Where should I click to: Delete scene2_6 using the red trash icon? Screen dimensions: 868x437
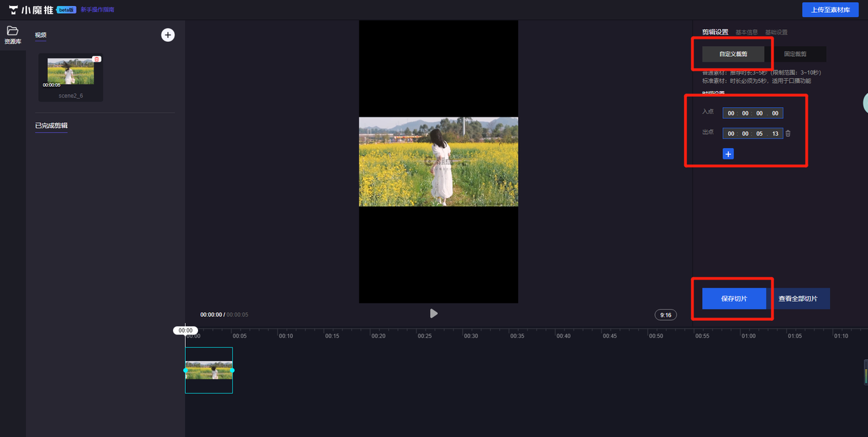[97, 59]
